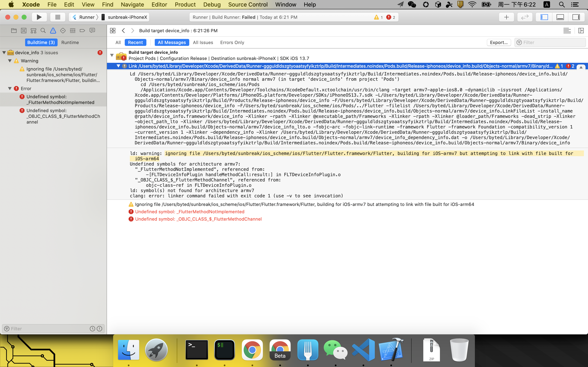Toggle the bottom debug area

(560, 17)
